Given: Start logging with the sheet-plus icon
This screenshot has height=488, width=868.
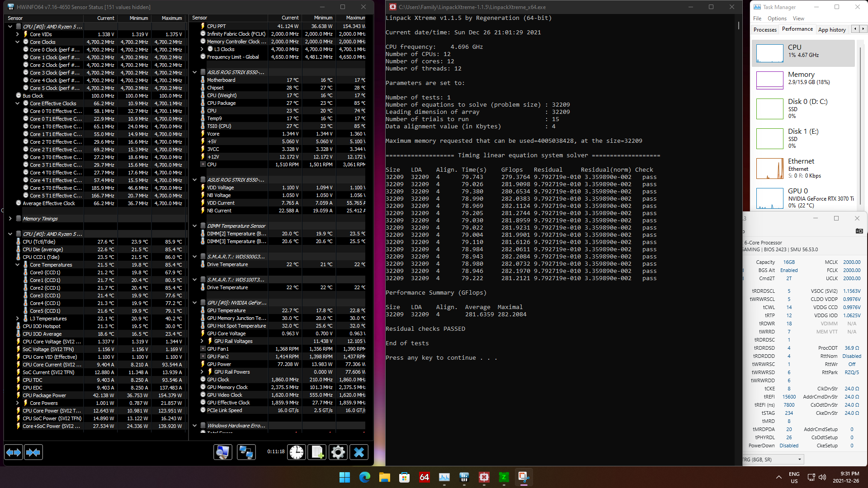Looking at the screenshot, I should click(x=317, y=452).
